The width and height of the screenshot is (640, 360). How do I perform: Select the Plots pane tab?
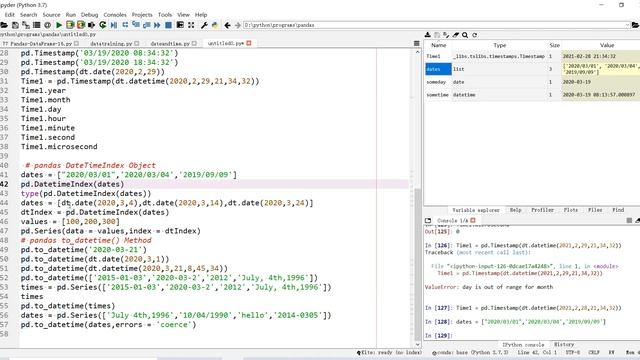(571, 210)
